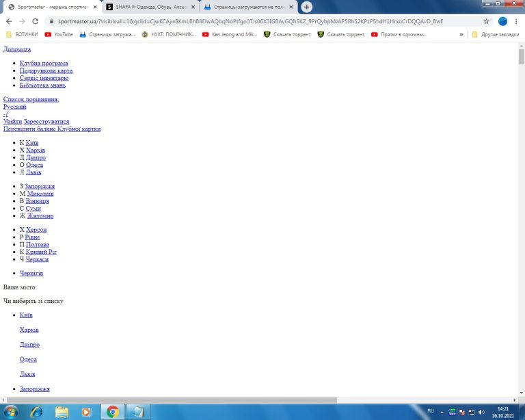Click the horizontal scrollbar right arrow

coord(515,400)
